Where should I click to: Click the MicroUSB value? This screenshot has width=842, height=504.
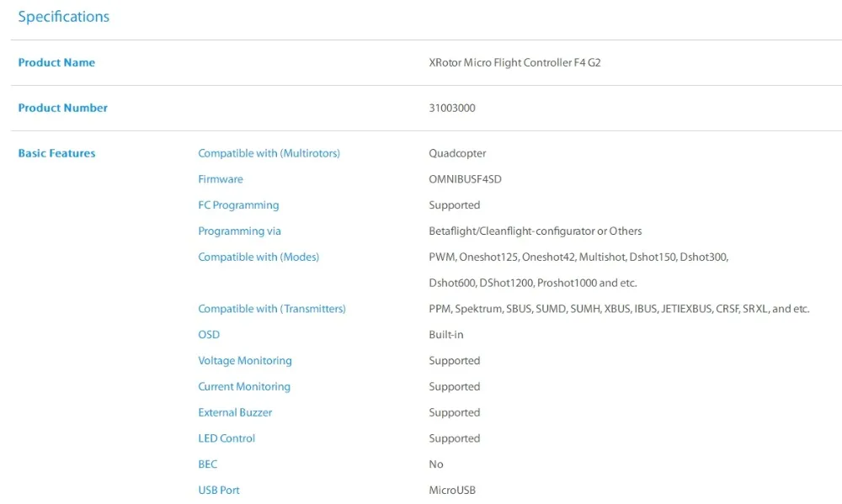pyautogui.click(x=451, y=490)
